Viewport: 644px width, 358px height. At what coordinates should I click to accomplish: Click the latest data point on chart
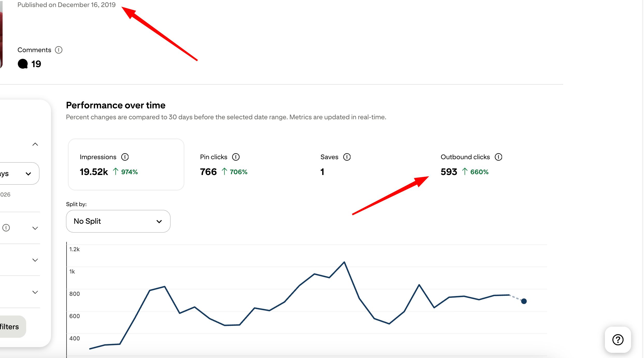(524, 301)
